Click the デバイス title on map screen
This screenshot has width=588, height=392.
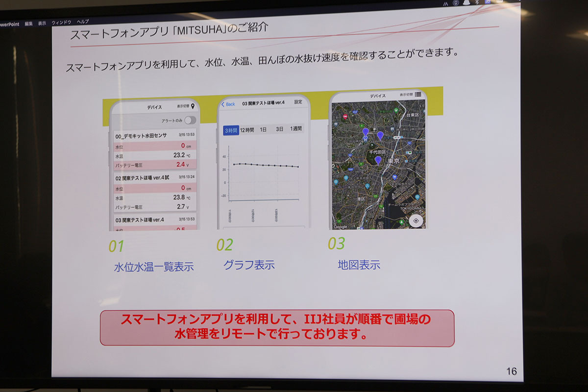378,96
